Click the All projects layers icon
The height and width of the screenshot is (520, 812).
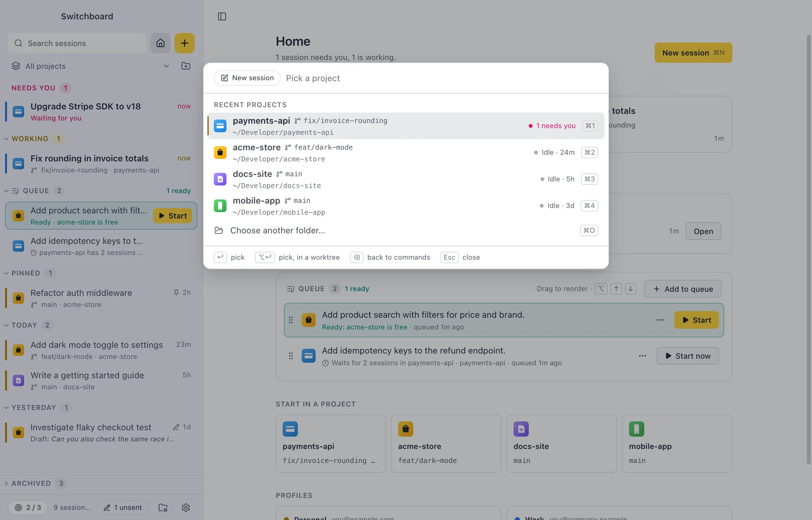pyautogui.click(x=16, y=66)
